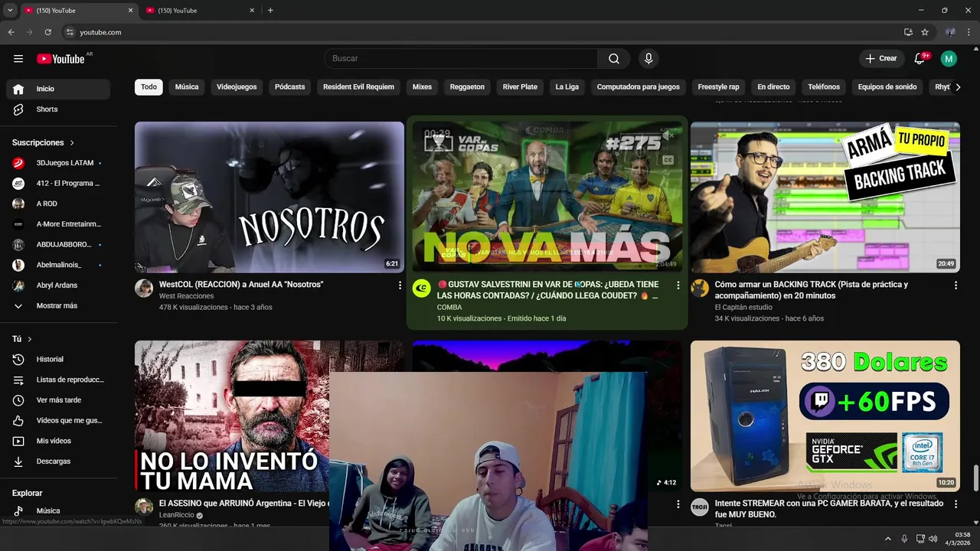Go to Inicio in sidebar

coord(58,89)
